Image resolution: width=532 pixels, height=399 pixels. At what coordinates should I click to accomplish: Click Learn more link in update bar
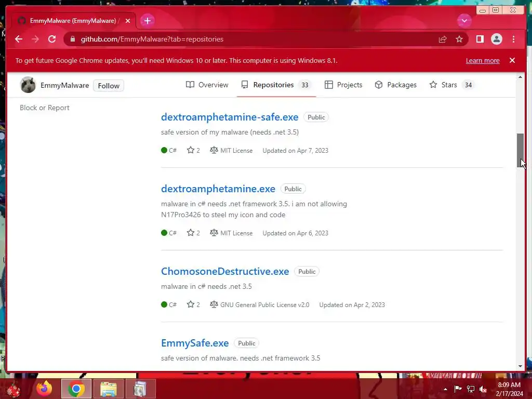[x=483, y=61]
